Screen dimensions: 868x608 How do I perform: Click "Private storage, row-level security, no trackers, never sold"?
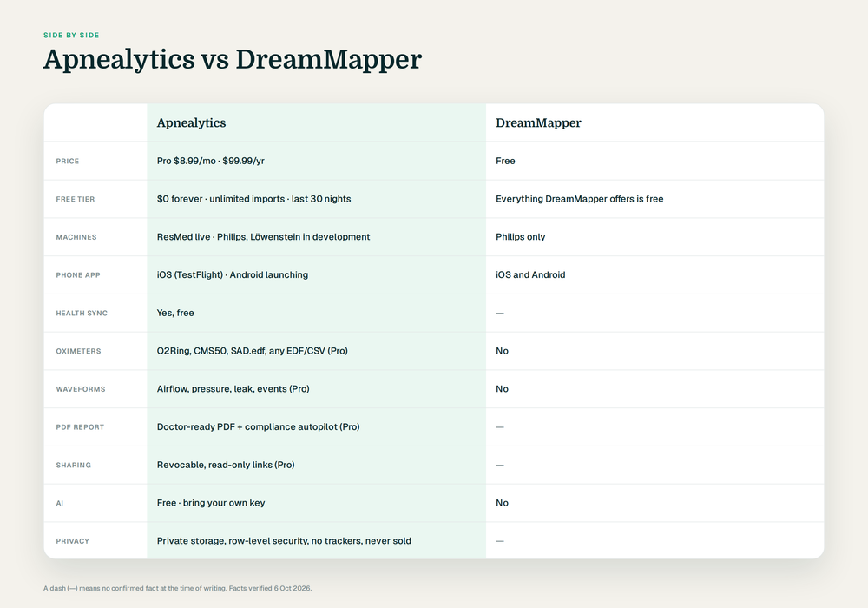point(284,540)
